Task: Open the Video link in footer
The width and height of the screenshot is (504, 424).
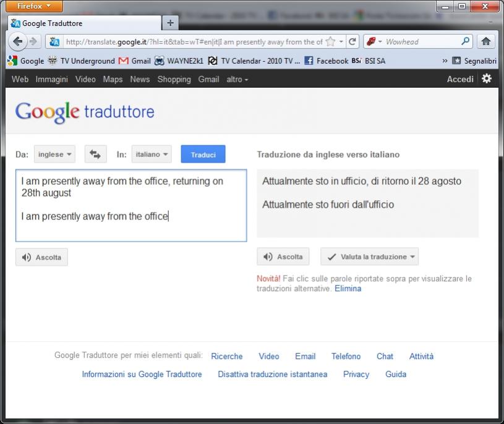Action: (269, 356)
